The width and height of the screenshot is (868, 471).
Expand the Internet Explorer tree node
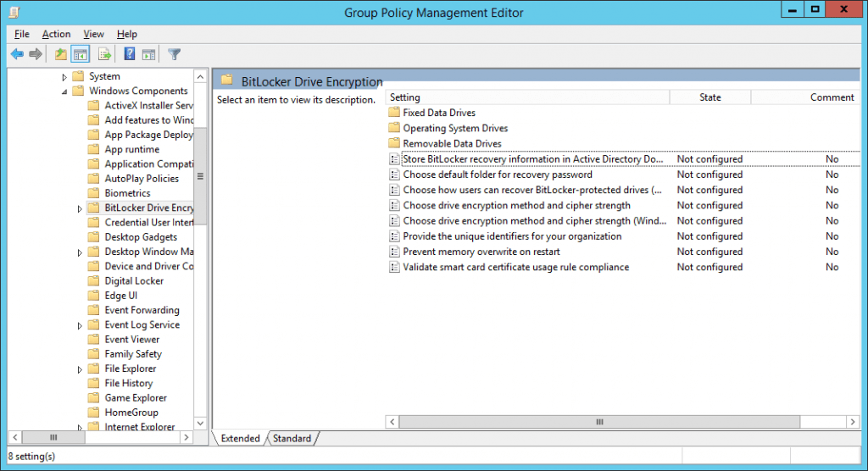pyautogui.click(x=80, y=427)
